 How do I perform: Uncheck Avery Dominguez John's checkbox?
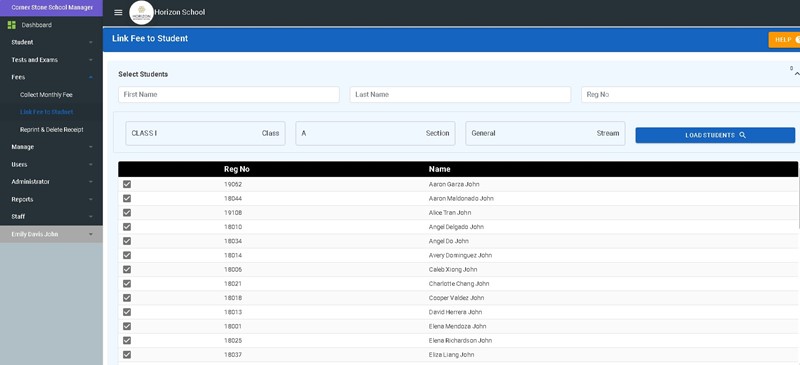click(x=127, y=255)
